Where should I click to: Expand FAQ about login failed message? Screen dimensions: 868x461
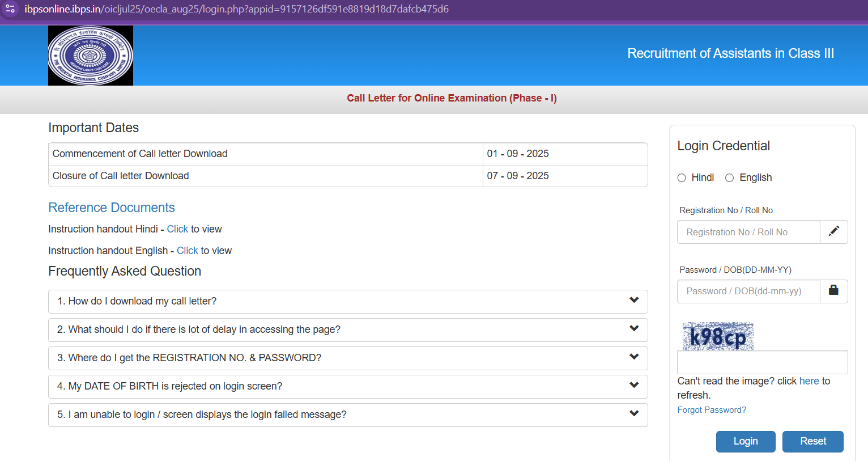click(x=347, y=415)
